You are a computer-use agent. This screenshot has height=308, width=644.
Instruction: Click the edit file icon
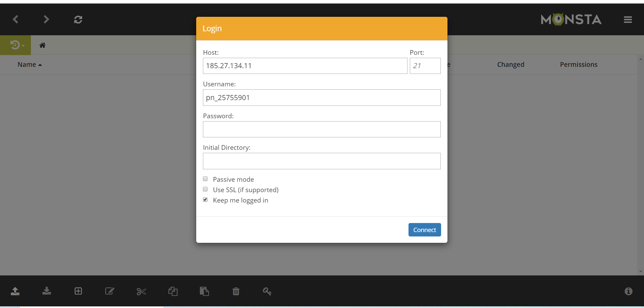tap(110, 291)
